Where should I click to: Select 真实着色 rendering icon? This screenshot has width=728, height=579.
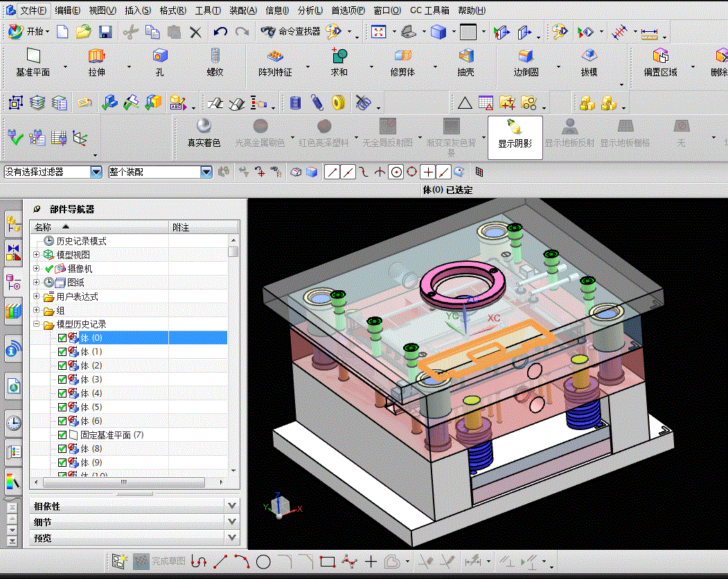pyautogui.click(x=204, y=127)
